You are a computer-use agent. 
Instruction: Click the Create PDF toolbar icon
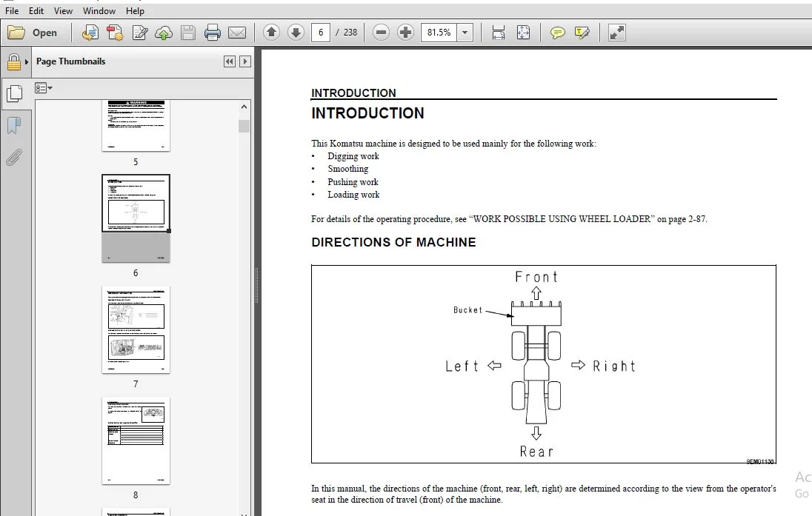coord(90,33)
